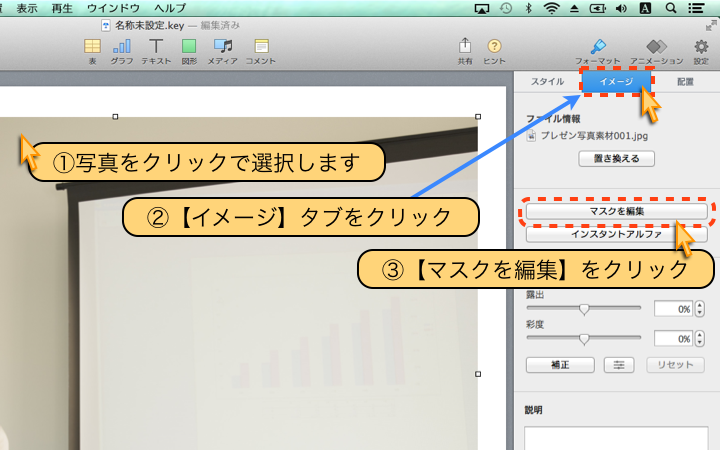Switch to the スタイル tab
Image resolution: width=720 pixels, height=450 pixels.
coord(547,82)
